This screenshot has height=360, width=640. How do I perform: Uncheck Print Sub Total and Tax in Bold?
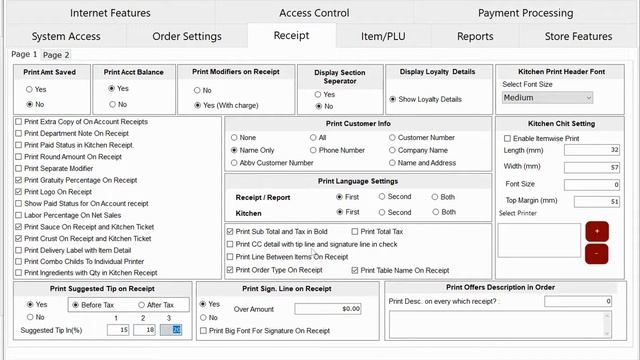[x=230, y=231]
